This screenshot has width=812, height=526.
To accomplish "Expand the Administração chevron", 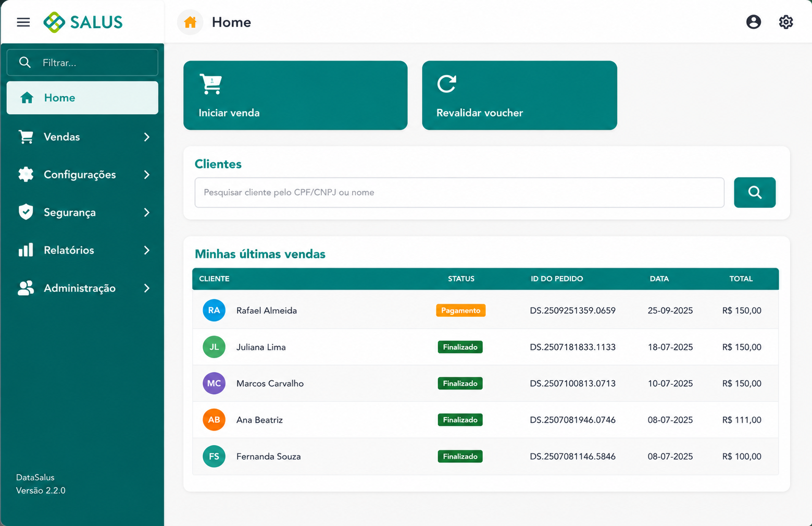I will coord(147,288).
